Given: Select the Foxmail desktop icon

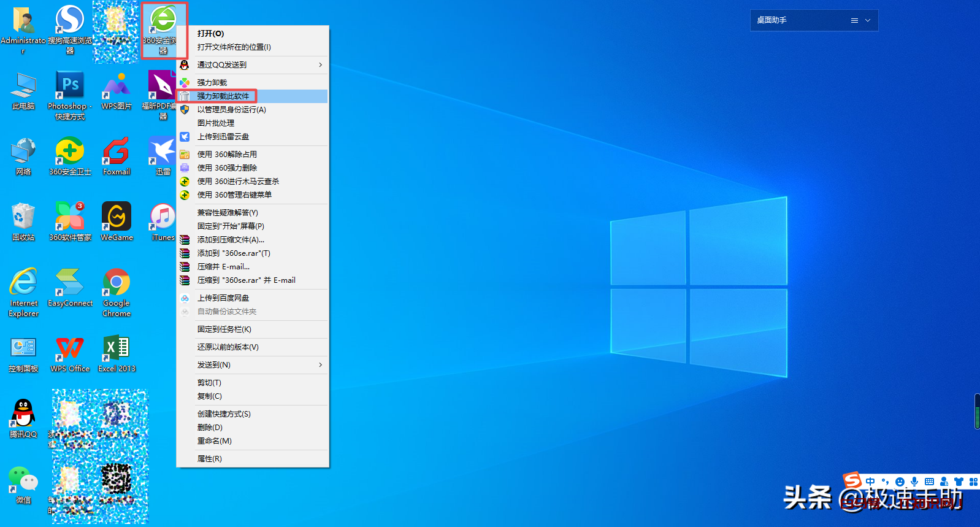Looking at the screenshot, I should pos(117,153).
